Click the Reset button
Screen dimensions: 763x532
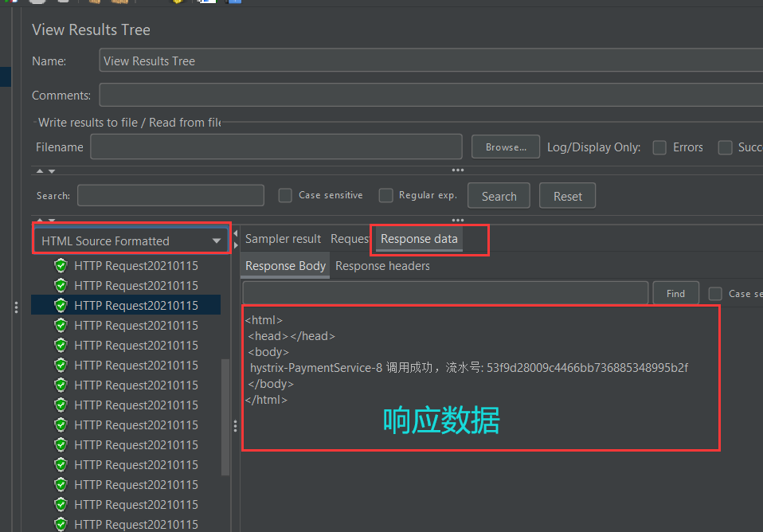coord(567,196)
